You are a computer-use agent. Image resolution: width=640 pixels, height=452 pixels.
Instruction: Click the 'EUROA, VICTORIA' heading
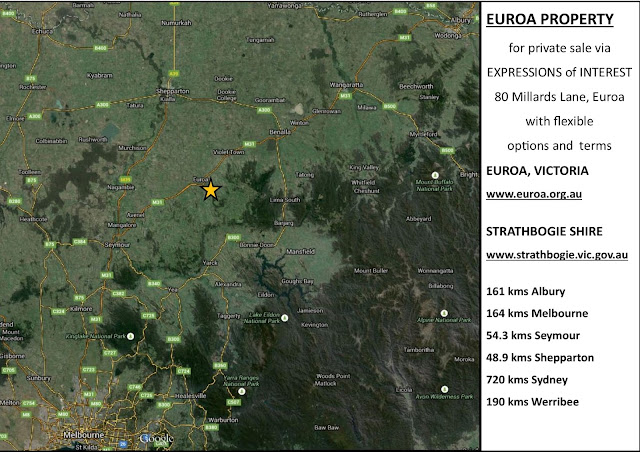click(537, 171)
